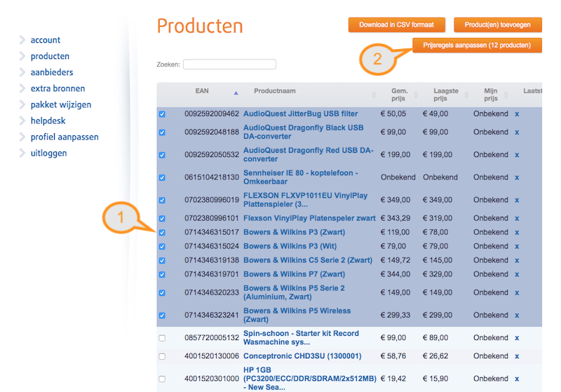Click the €343,29 average price cell
Image resolution: width=561 pixels, height=392 pixels.
click(396, 218)
